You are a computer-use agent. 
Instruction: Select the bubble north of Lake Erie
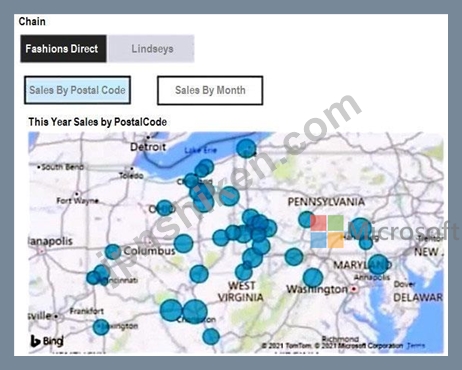pyautogui.click(x=246, y=148)
